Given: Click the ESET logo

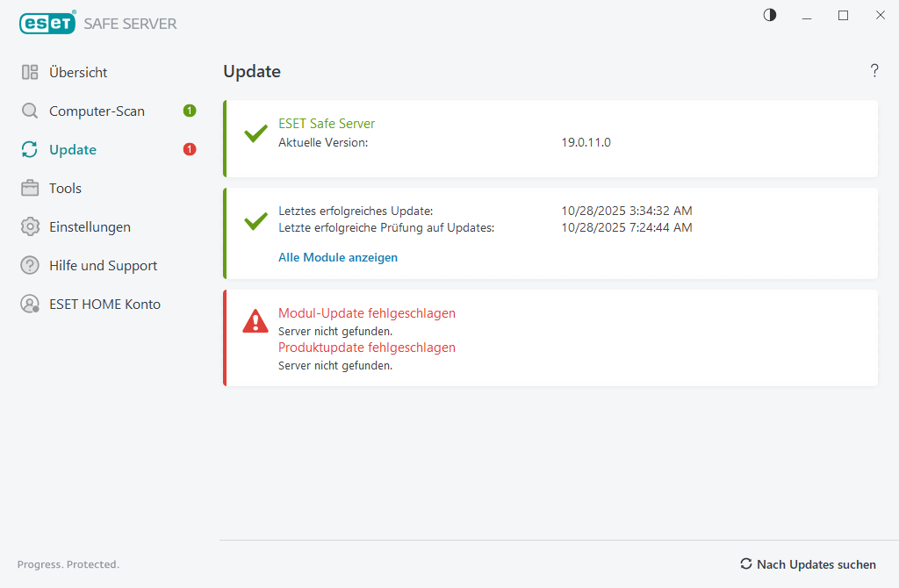Looking at the screenshot, I should 47,23.
